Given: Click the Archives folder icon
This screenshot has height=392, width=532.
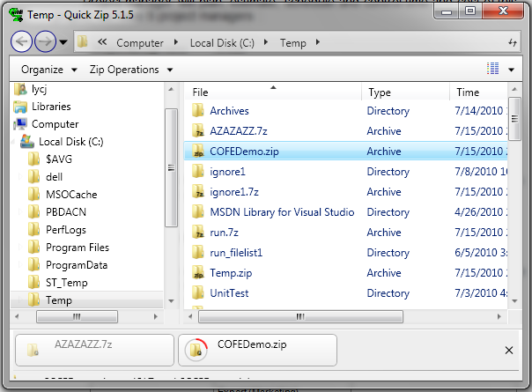Looking at the screenshot, I should click(x=198, y=111).
